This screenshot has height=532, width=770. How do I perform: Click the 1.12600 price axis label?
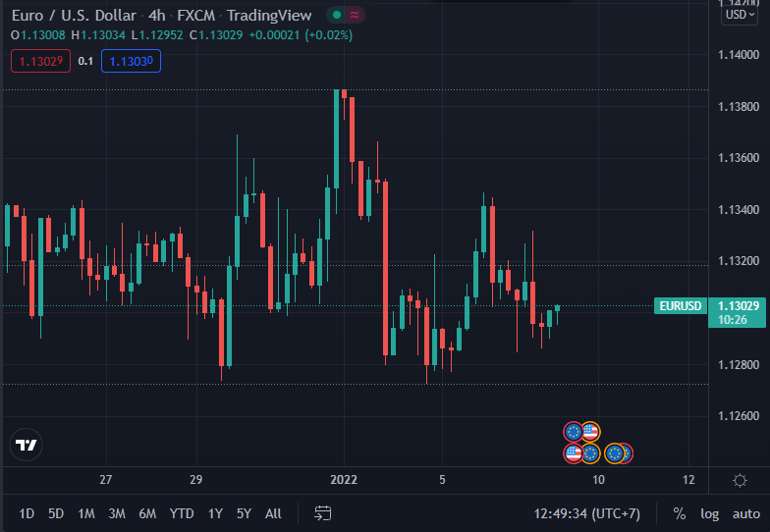(739, 416)
